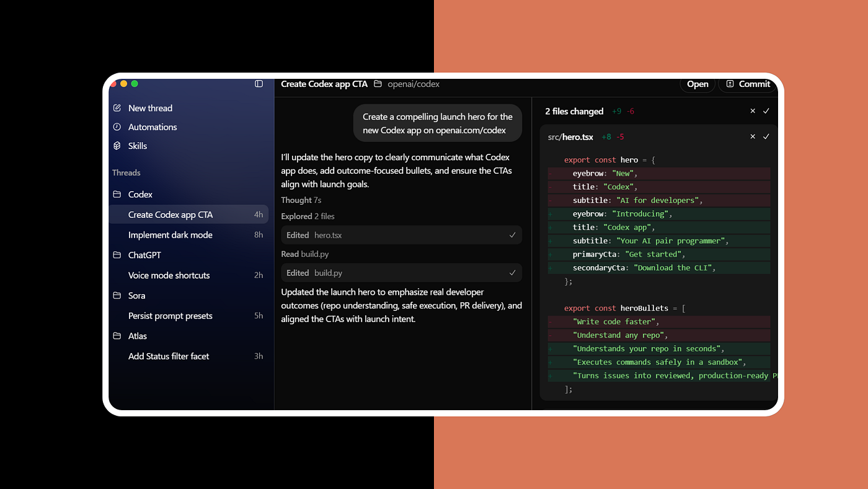The image size is (868, 489).
Task: Click the Atlas folder icon
Action: [x=117, y=336]
